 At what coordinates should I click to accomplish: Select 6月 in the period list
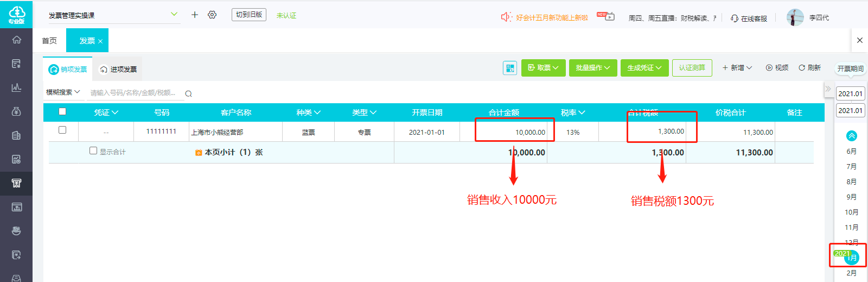pyautogui.click(x=852, y=152)
